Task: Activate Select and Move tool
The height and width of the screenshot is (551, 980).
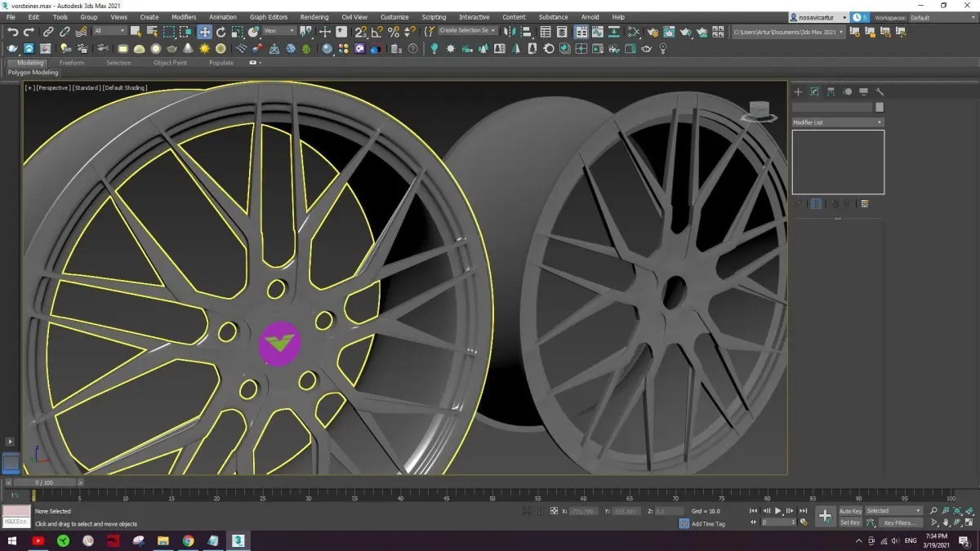Action: (204, 31)
